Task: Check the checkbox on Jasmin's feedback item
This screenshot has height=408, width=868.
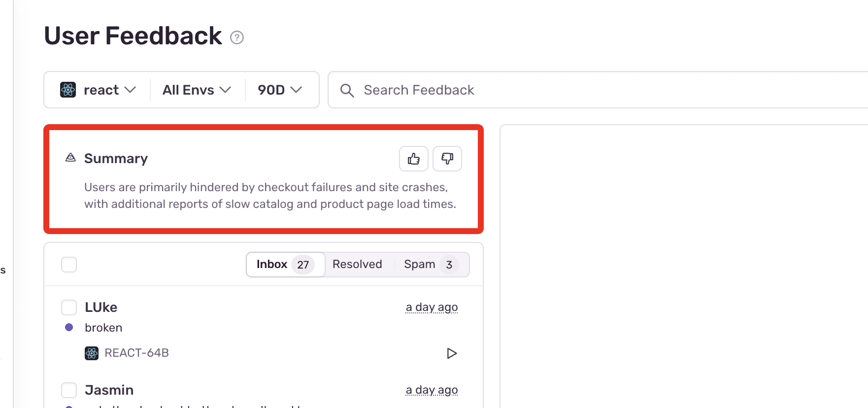Action: [x=69, y=390]
